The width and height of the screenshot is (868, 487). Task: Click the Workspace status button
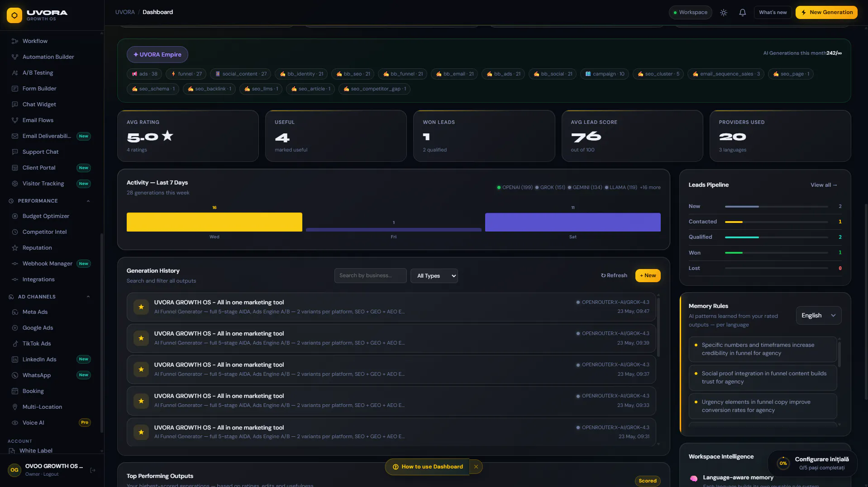click(x=690, y=13)
